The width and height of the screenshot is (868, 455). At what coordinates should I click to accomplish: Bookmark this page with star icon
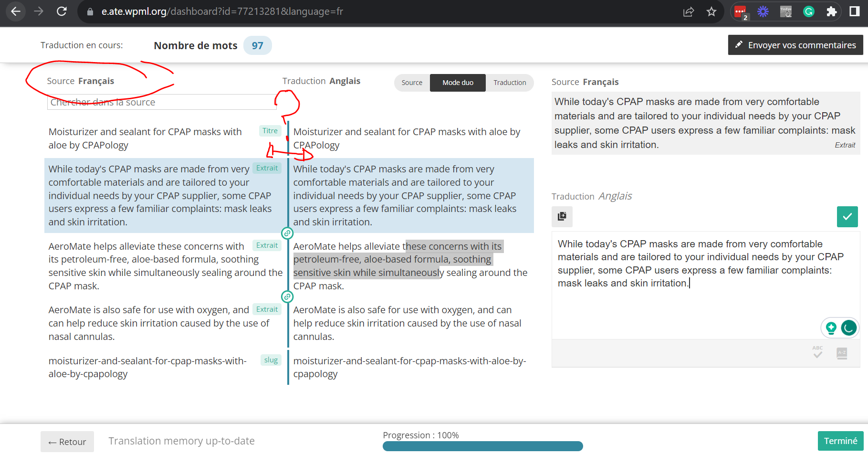pos(711,11)
